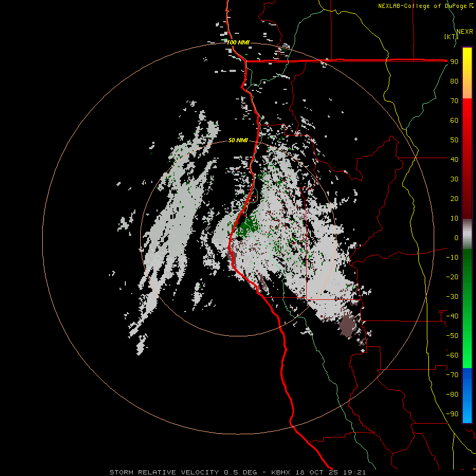
Task: Click the 50 value on the velocity scale
Action: 454,140
